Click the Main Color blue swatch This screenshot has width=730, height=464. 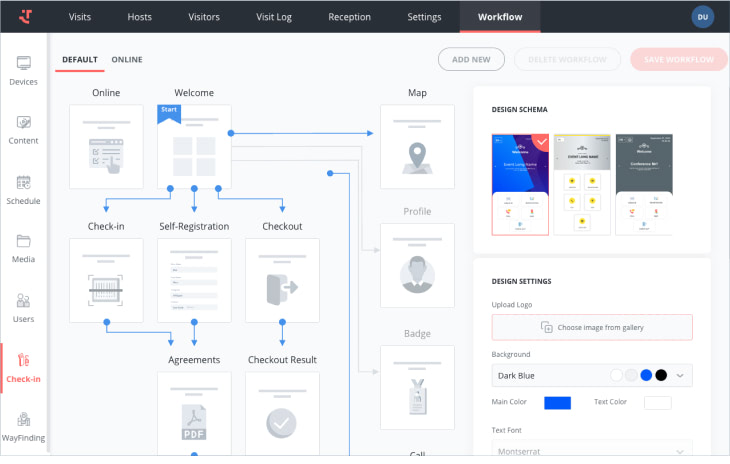[557, 403]
